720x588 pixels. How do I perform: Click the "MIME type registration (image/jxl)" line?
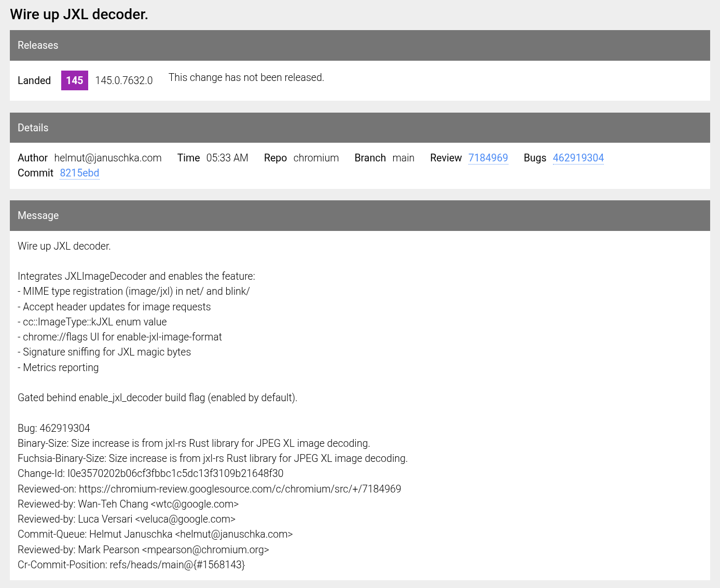pos(134,291)
